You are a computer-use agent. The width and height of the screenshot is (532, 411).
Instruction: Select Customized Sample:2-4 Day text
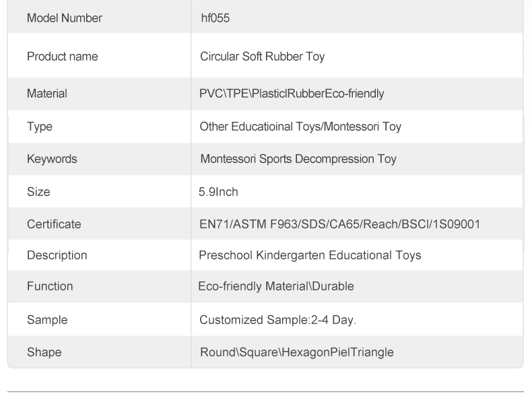click(277, 319)
